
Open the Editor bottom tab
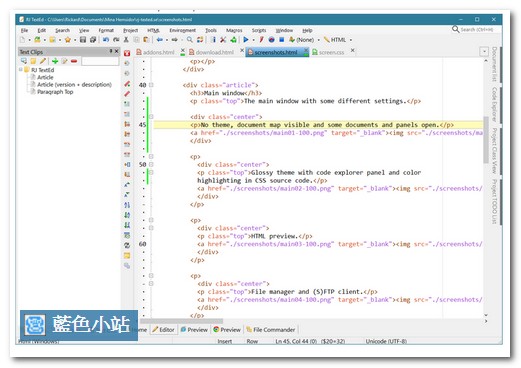pyautogui.click(x=163, y=330)
